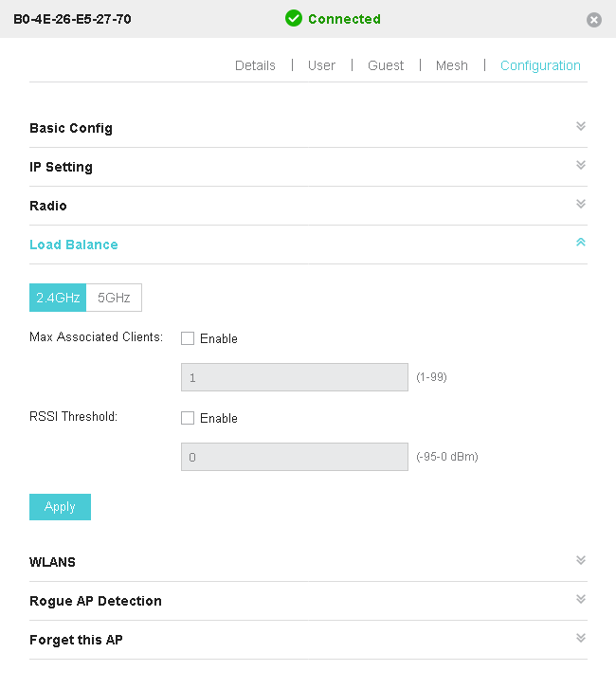Image resolution: width=616 pixels, height=689 pixels.
Task: Enable the Max Associated Clients checkbox
Action: (x=188, y=338)
